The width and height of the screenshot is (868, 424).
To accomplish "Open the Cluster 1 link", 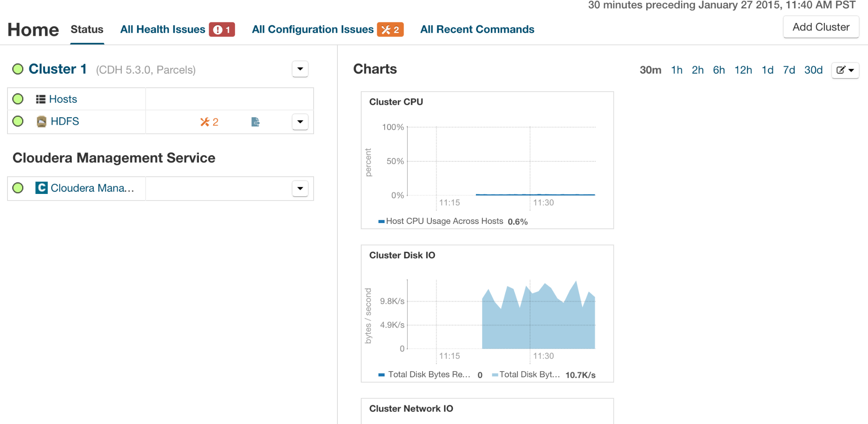I will tap(57, 69).
